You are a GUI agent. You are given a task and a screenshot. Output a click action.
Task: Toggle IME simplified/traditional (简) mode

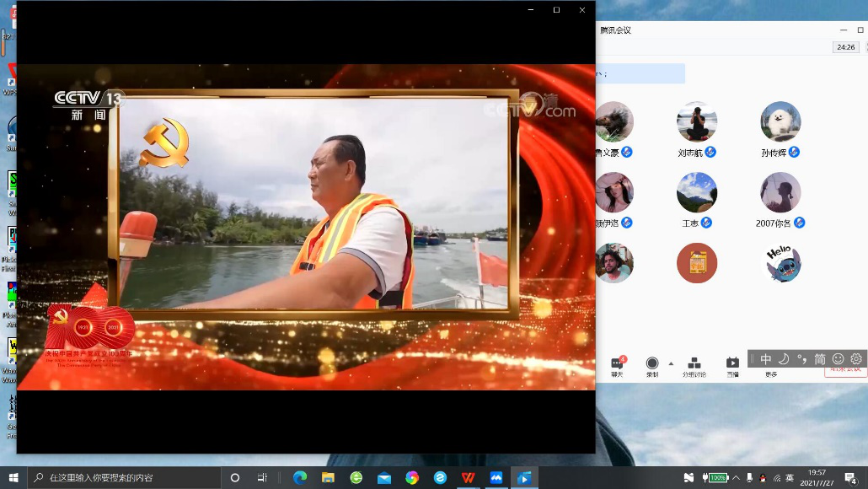point(819,359)
